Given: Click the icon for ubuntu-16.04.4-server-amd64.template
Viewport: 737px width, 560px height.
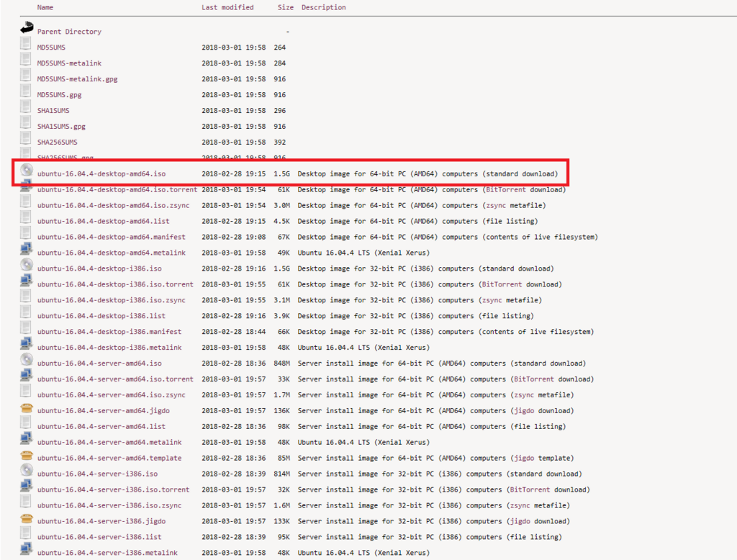Looking at the screenshot, I should pyautogui.click(x=27, y=455).
